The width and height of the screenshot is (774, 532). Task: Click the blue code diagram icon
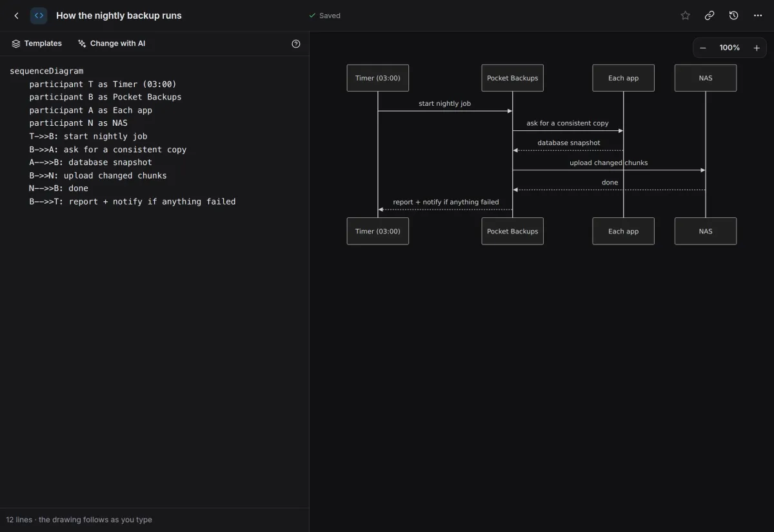pos(39,15)
